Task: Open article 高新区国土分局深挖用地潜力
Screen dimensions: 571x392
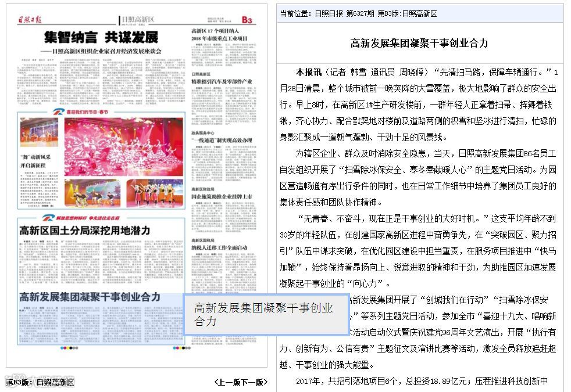Action: [84, 231]
